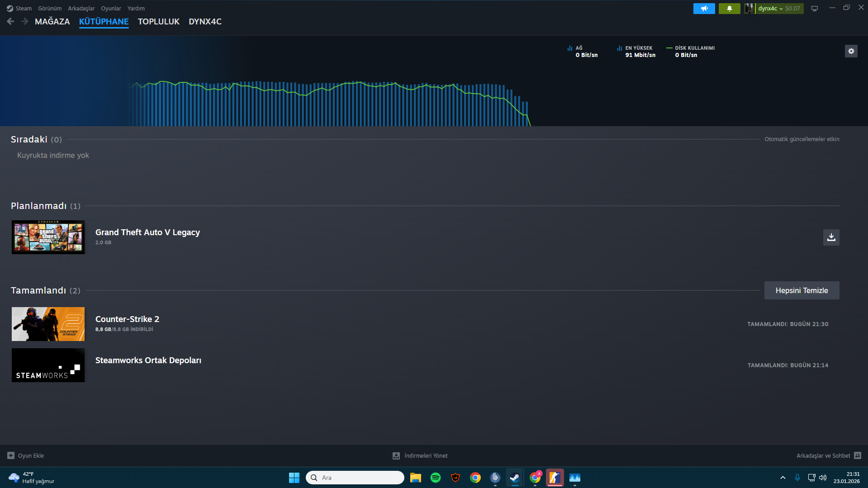Viewport: 868px width, 488px height.
Task: Click the TAMAMLANDI: BUGÜN 21:30 status
Action: pyautogui.click(x=788, y=324)
